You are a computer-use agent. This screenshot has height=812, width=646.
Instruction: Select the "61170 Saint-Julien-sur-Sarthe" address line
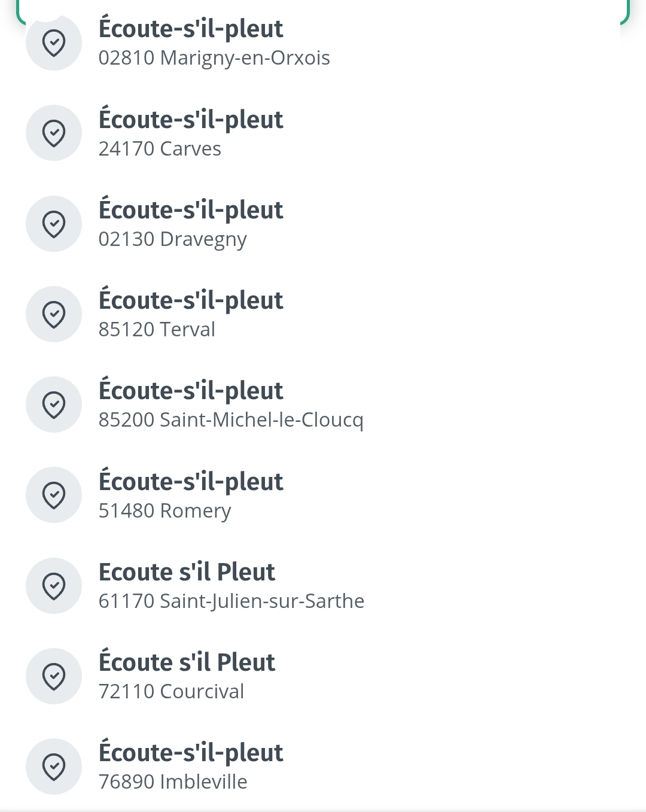(231, 601)
